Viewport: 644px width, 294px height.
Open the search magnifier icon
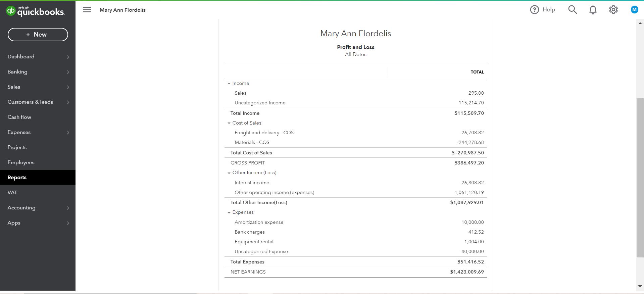(x=573, y=10)
